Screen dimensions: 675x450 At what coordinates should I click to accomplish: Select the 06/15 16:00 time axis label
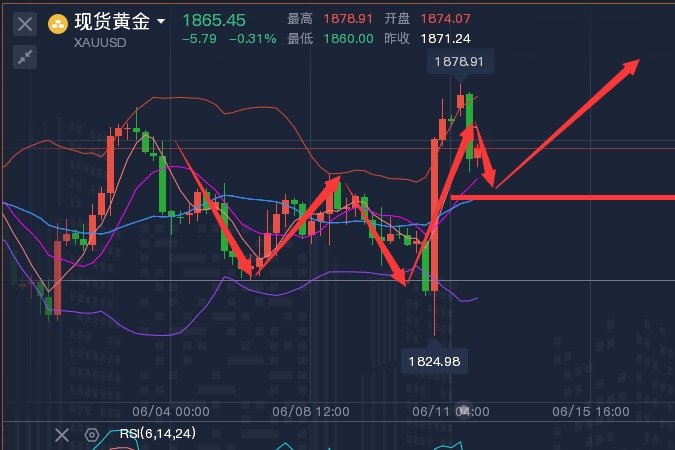click(591, 411)
